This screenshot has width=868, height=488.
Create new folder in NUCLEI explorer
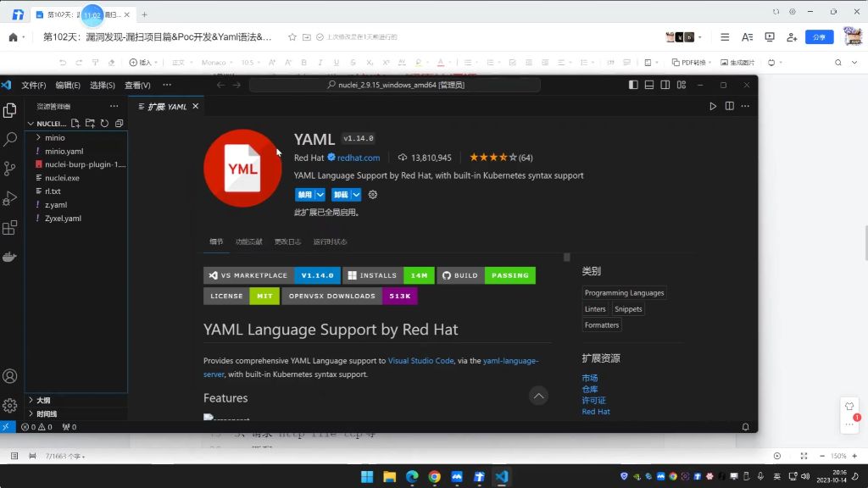point(90,124)
